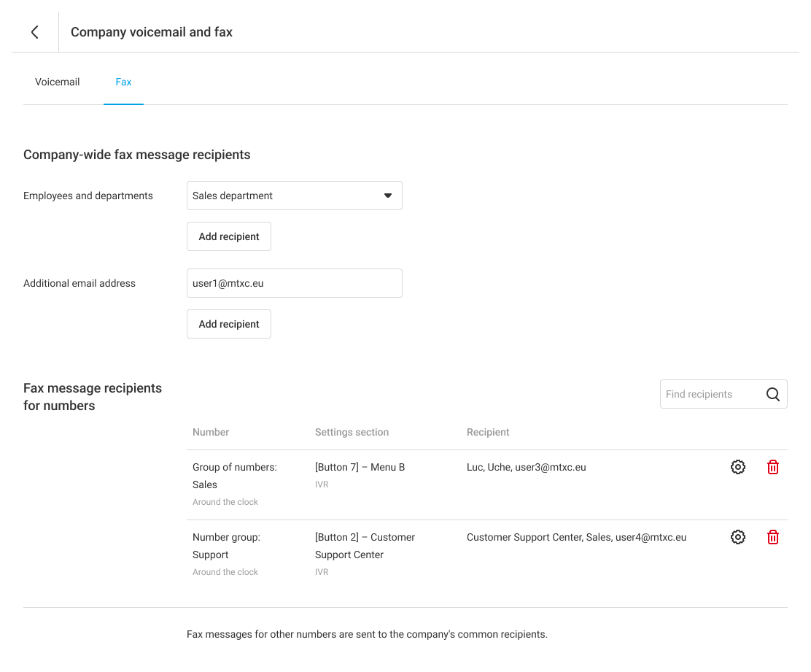Open gear settings for the Sales number group
This screenshot has height=672, width=811.
tap(738, 467)
